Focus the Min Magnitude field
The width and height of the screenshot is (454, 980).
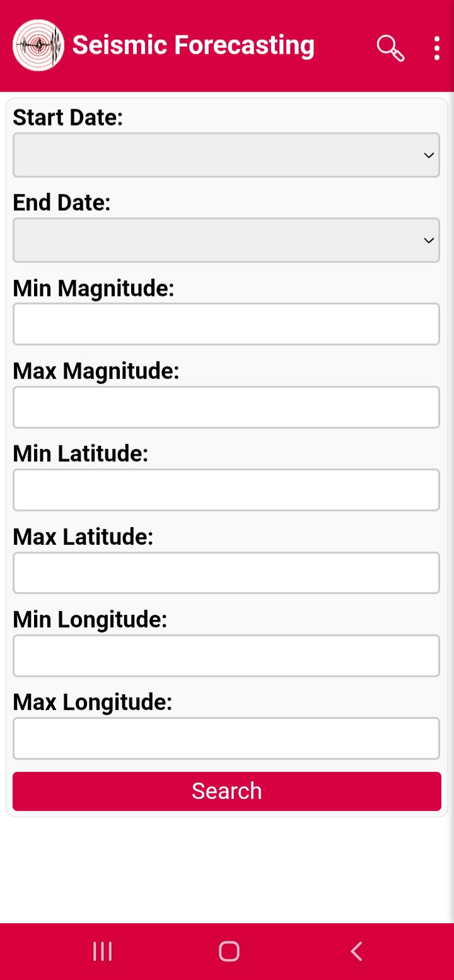(x=226, y=324)
